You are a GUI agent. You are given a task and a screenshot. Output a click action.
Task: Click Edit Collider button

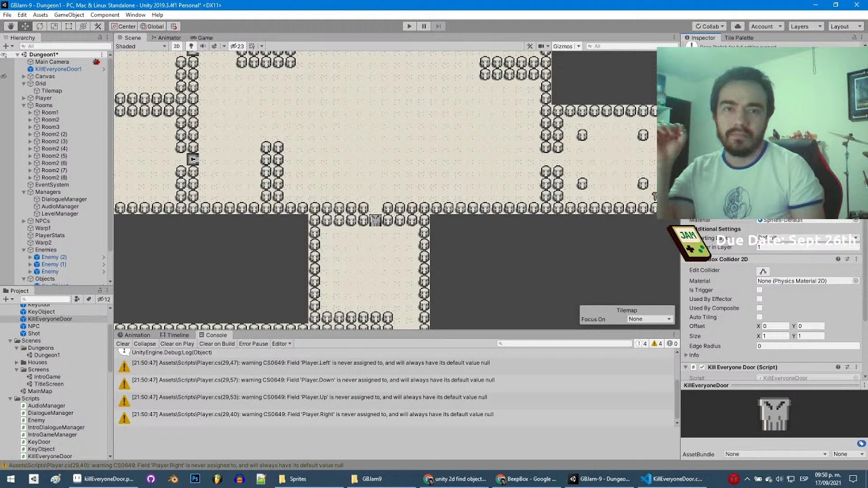click(763, 271)
